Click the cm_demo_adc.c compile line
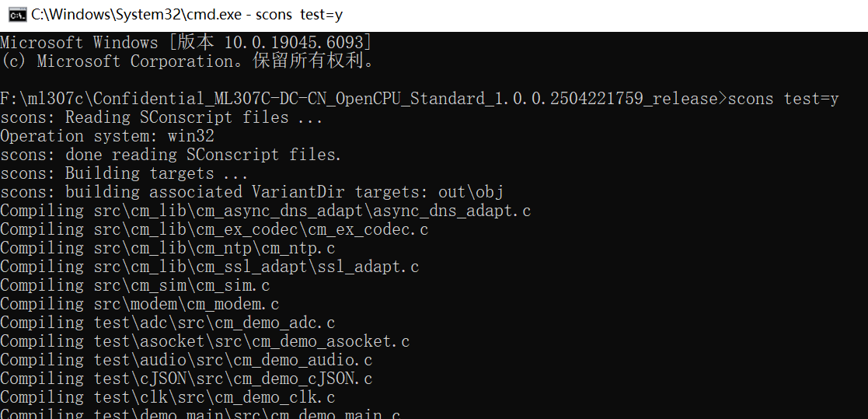The image size is (868, 419). pos(167,323)
